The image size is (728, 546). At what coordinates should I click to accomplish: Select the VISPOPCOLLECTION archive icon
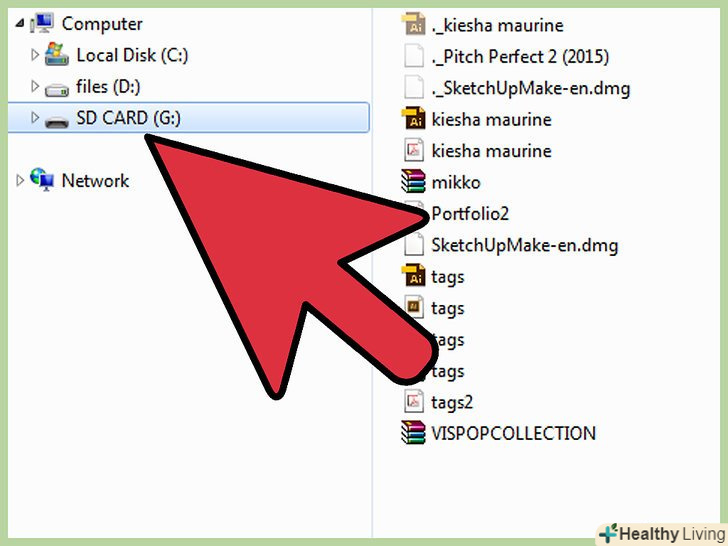(413, 433)
